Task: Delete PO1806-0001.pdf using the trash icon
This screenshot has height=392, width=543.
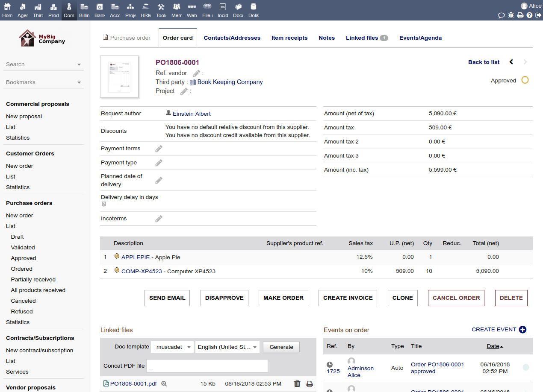Action: [x=297, y=383]
